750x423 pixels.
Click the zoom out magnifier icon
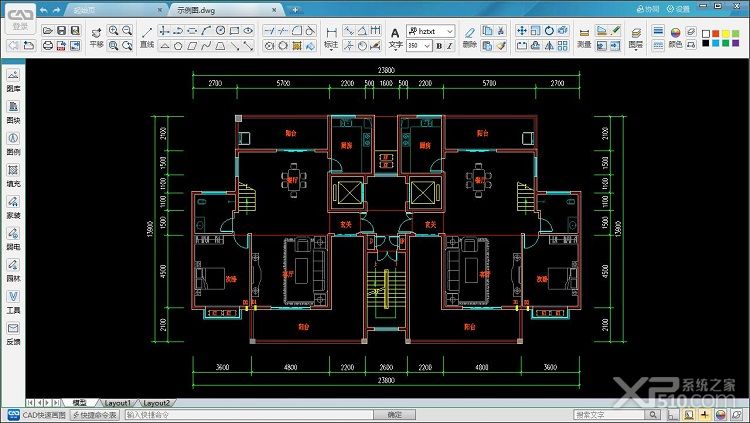click(127, 31)
